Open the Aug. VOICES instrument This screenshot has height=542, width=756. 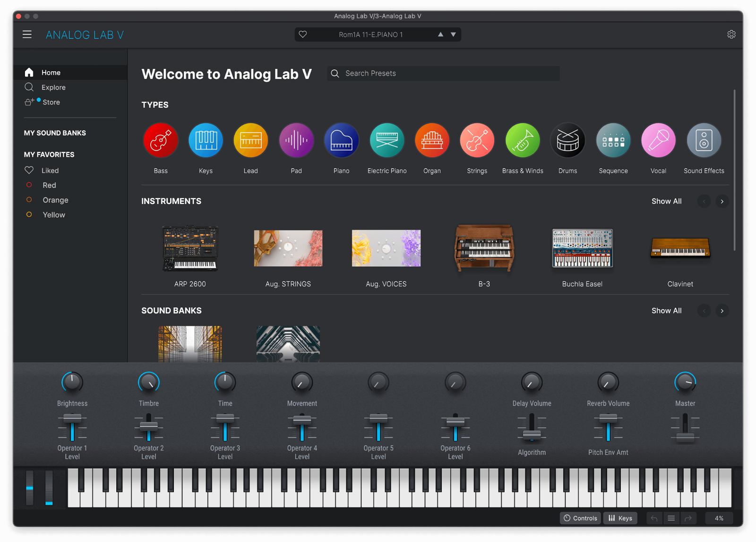386,248
